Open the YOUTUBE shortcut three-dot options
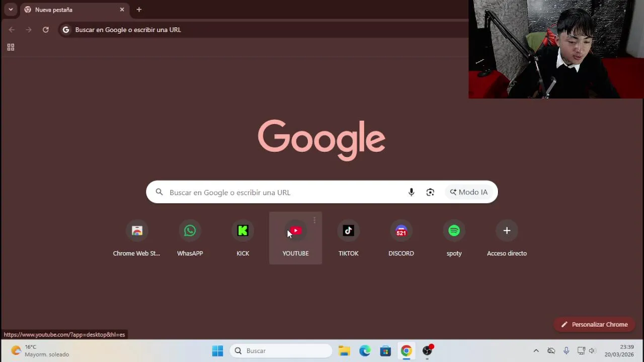The height and width of the screenshot is (362, 644). [x=314, y=220]
